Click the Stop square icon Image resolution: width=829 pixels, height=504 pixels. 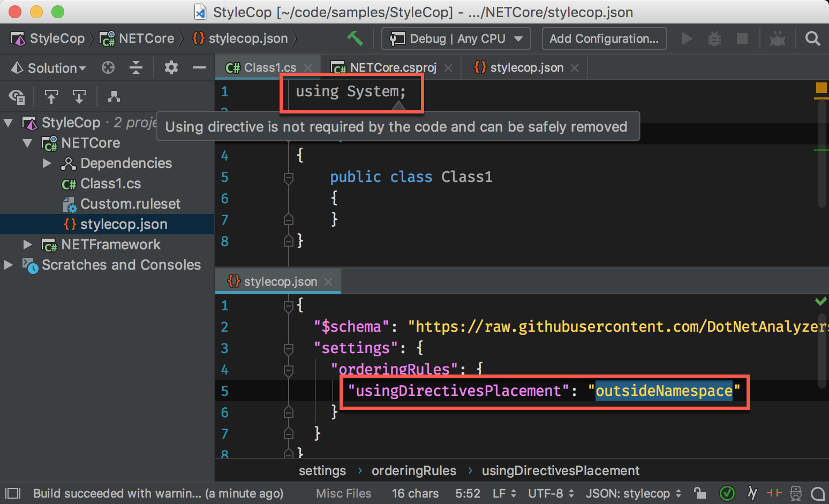pyautogui.click(x=742, y=39)
